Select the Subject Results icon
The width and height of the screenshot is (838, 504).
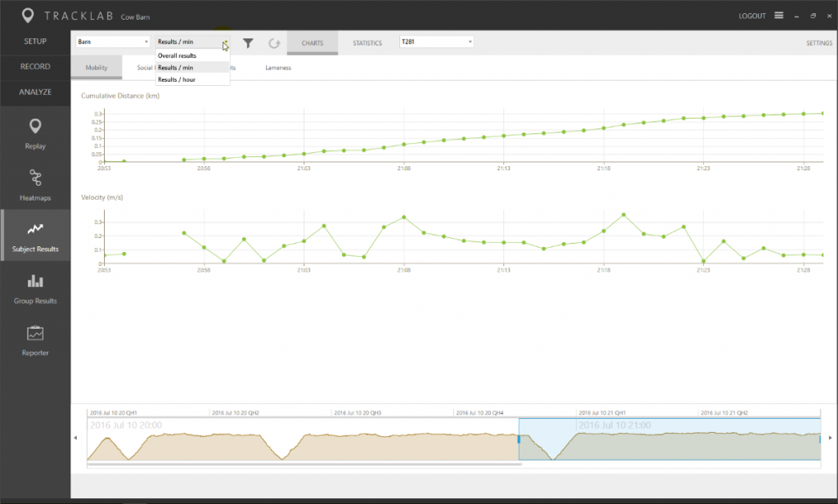(x=34, y=236)
